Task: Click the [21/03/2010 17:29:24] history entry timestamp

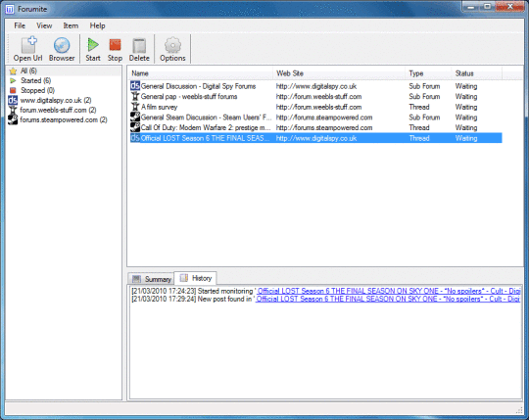Action: coord(164,299)
